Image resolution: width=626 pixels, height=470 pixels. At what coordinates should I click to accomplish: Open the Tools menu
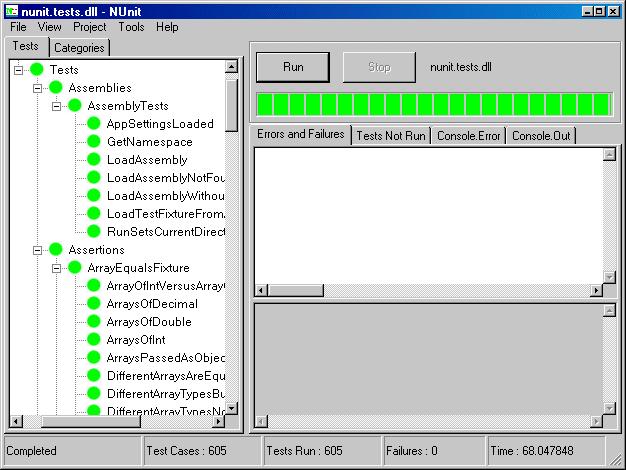(131, 27)
